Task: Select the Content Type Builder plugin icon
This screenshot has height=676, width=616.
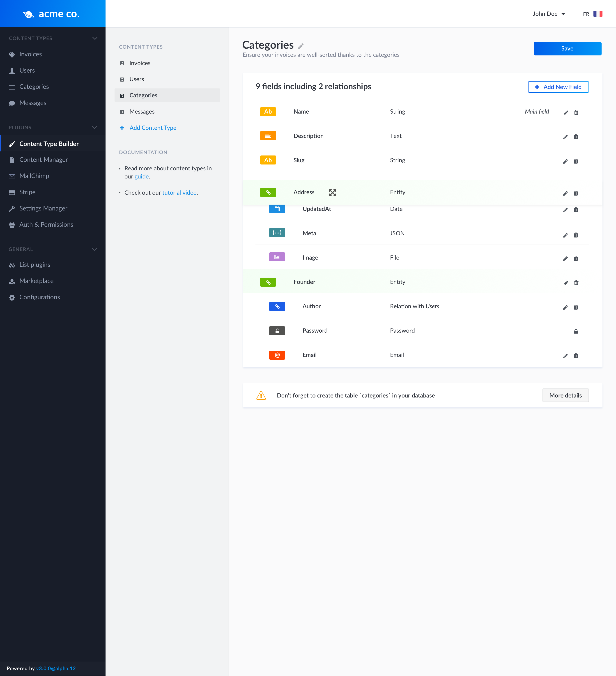Action: tap(12, 144)
